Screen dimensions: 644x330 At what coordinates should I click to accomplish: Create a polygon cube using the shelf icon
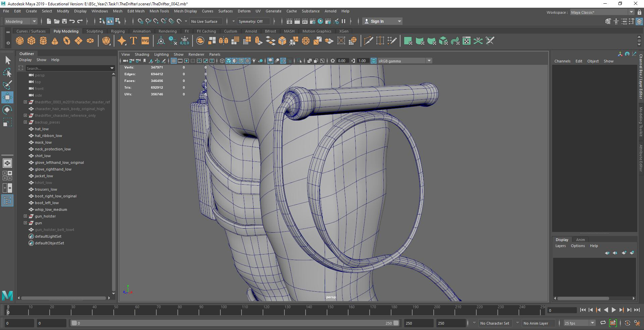tap(31, 41)
